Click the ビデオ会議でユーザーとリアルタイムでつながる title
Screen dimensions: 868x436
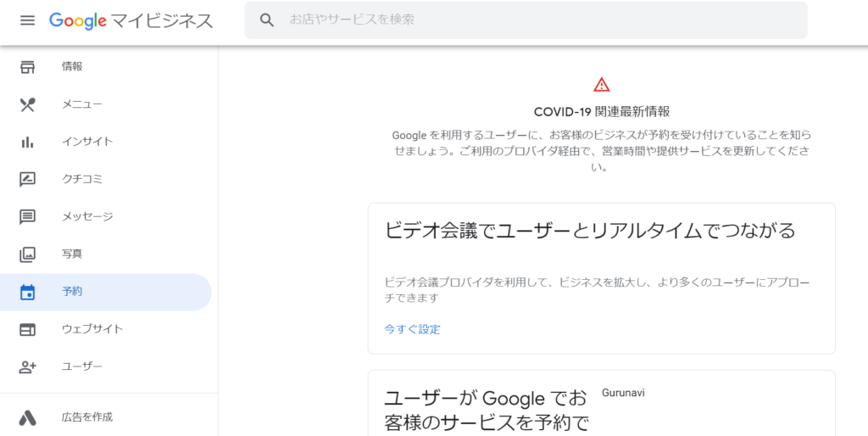click(590, 230)
